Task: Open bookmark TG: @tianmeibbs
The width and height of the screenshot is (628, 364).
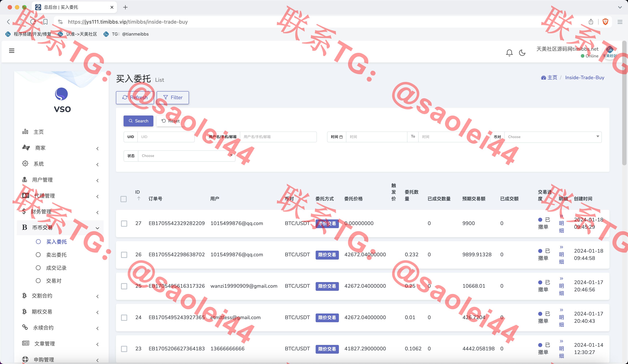Action: (126, 34)
